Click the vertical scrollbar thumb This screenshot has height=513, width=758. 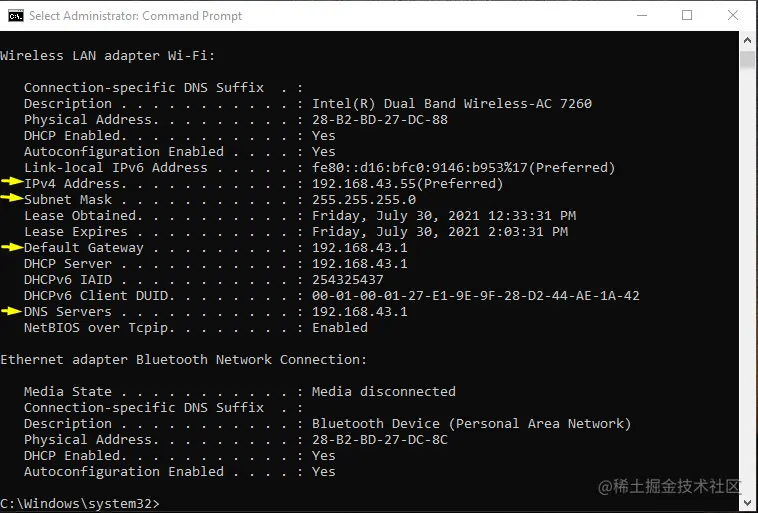pyautogui.click(x=747, y=60)
